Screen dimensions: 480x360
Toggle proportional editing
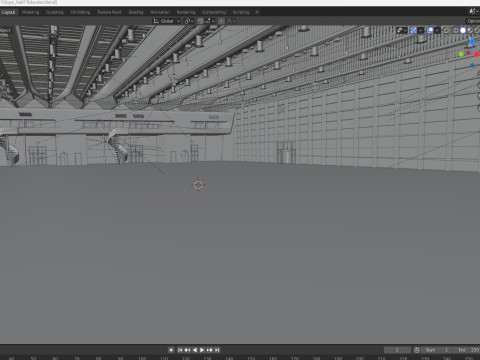(221, 21)
